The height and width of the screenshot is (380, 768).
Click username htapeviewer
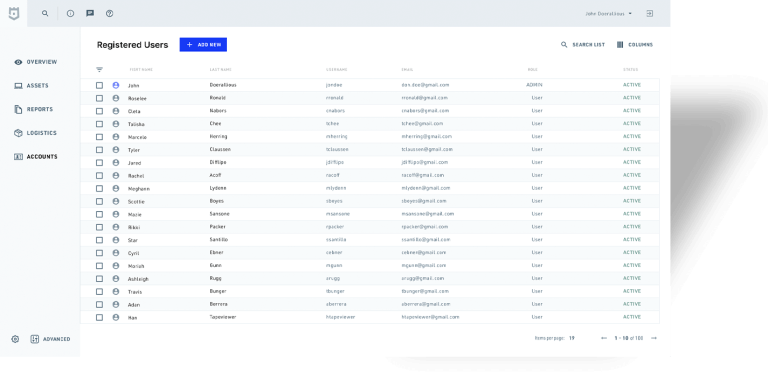(340, 317)
